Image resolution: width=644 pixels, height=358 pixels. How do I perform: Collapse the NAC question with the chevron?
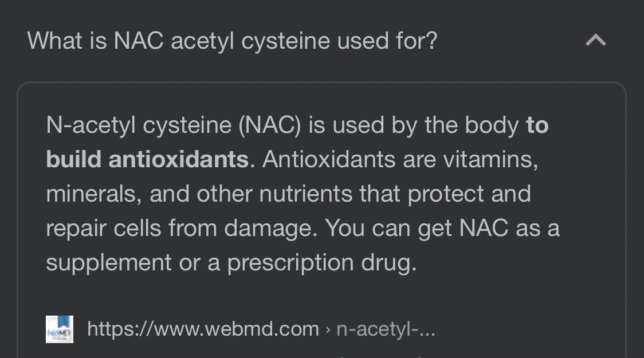point(595,40)
